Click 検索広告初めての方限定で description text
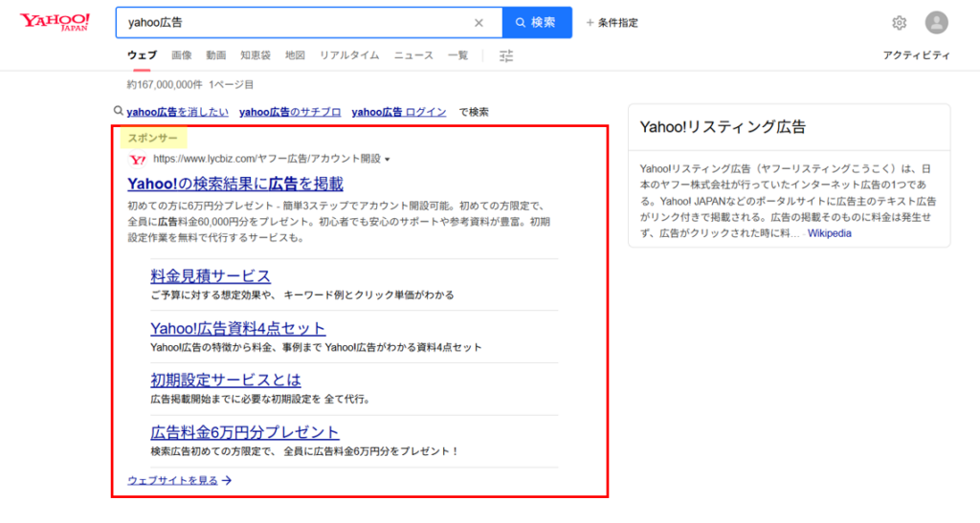Viewport: 980px width, 523px height. pos(305,450)
